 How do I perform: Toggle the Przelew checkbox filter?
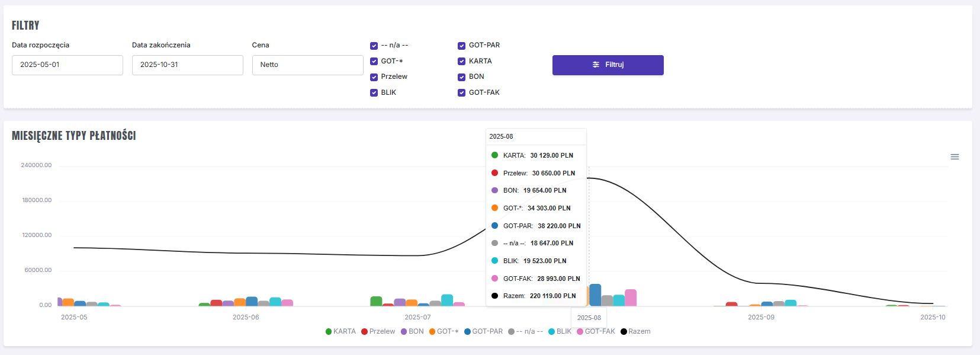[x=374, y=77]
